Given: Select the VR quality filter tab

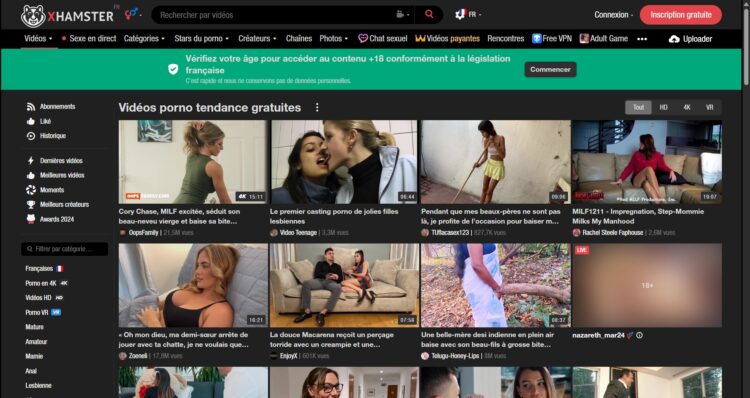Looking at the screenshot, I should 710,107.
